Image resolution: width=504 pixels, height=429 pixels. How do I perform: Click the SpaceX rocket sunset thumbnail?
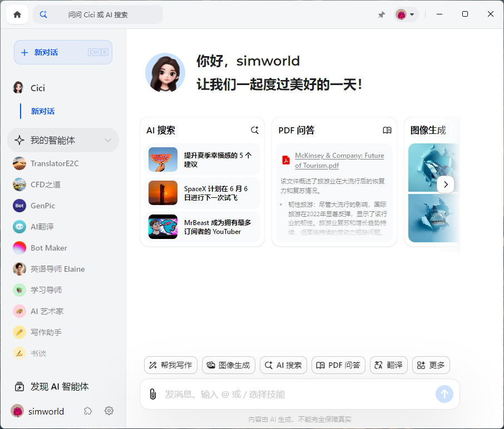click(163, 193)
